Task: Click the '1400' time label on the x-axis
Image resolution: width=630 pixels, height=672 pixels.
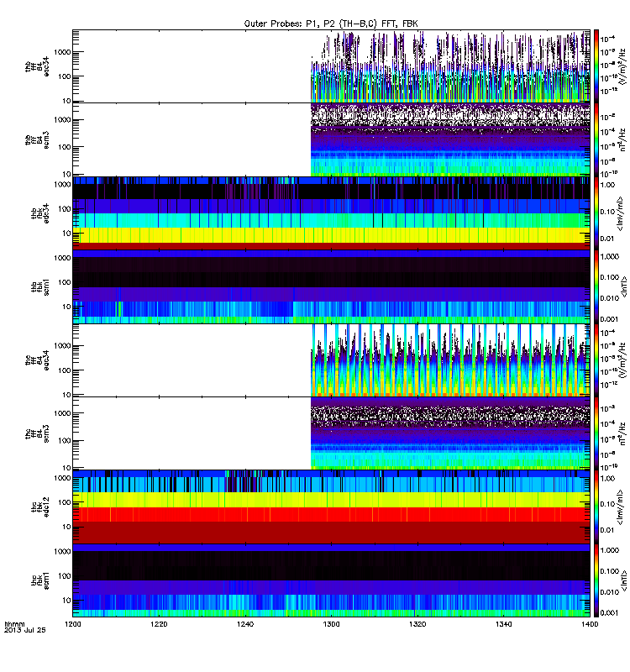Action: pyautogui.click(x=590, y=624)
